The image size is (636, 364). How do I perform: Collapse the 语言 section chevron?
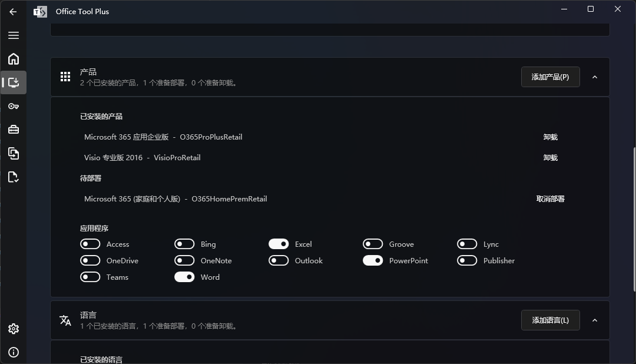tap(595, 320)
